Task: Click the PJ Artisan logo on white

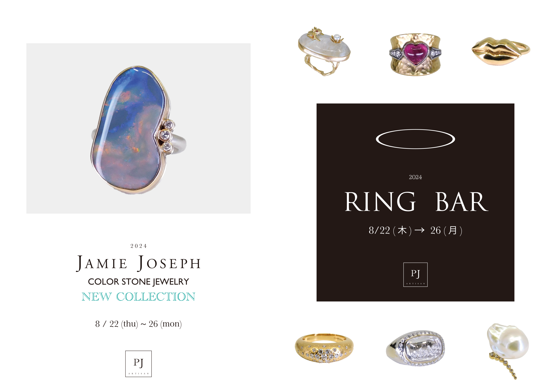Action: point(139,364)
